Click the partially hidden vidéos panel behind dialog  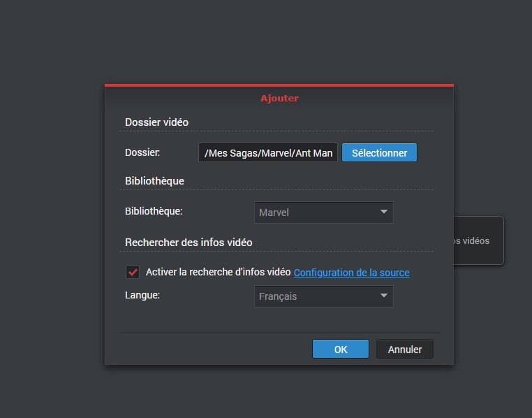pyautogui.click(x=479, y=240)
